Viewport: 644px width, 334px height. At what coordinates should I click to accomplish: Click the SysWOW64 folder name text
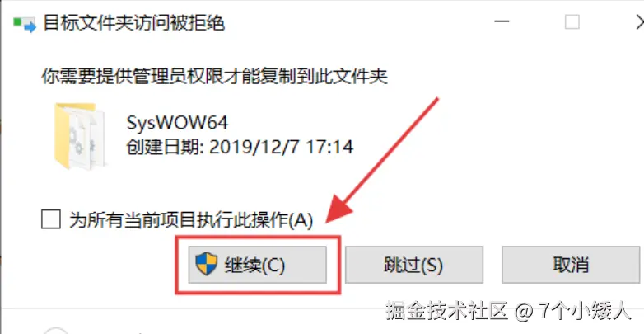(177, 123)
